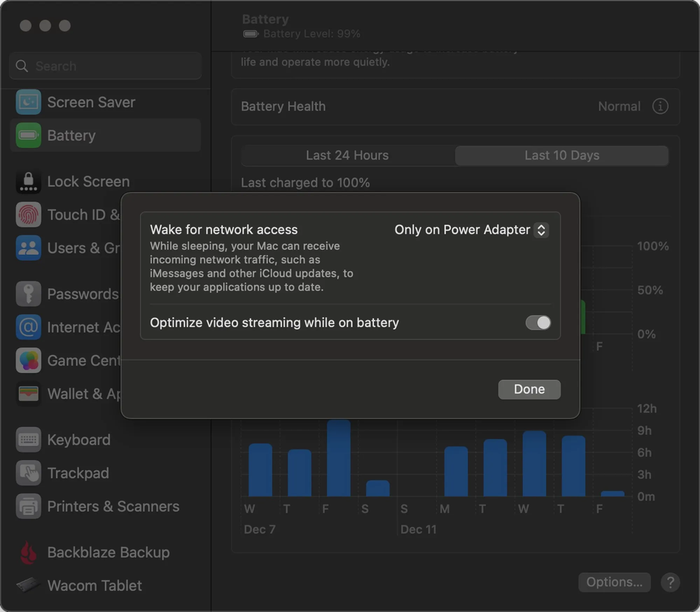Click the red close window button

tap(25, 25)
